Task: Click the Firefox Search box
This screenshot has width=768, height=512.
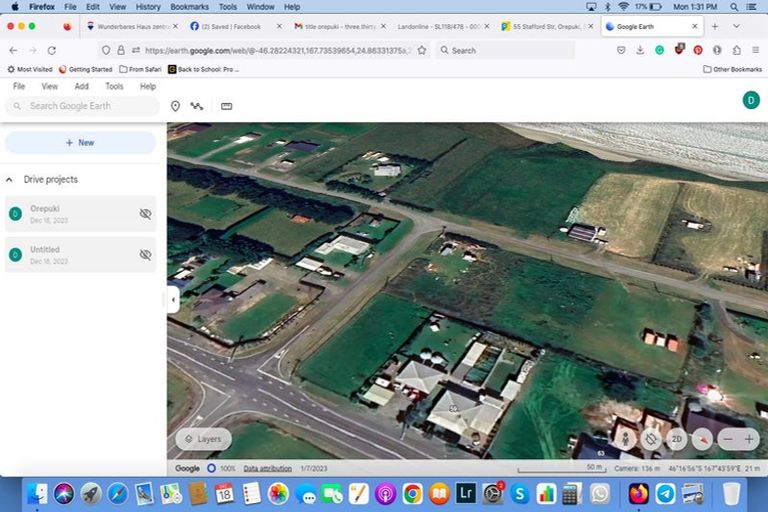Action: [505, 50]
